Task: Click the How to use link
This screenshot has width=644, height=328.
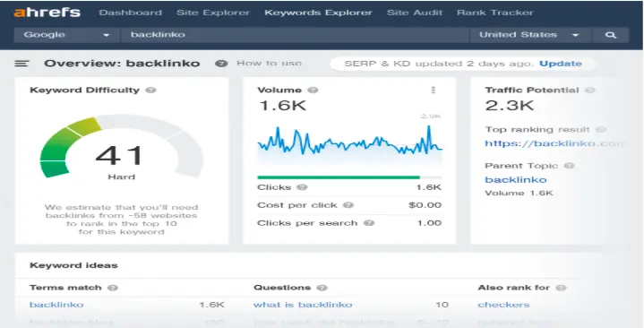Action: [x=269, y=64]
